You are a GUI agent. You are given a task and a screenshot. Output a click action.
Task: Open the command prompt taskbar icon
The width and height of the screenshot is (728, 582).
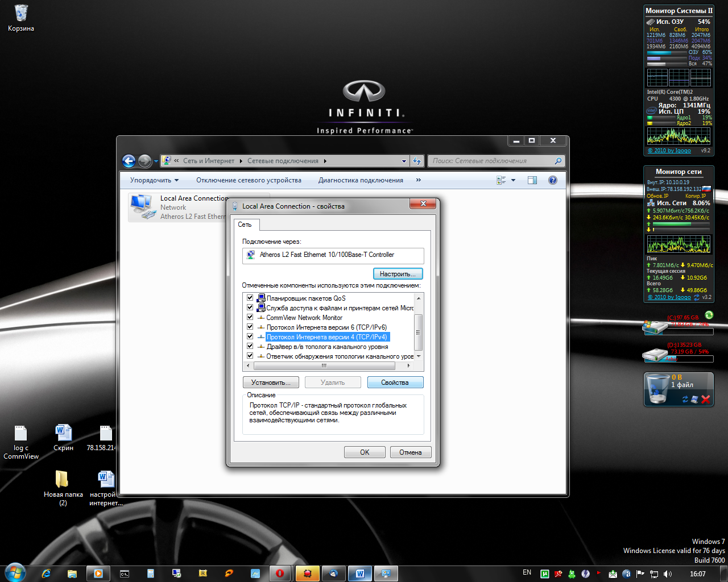[x=125, y=573]
